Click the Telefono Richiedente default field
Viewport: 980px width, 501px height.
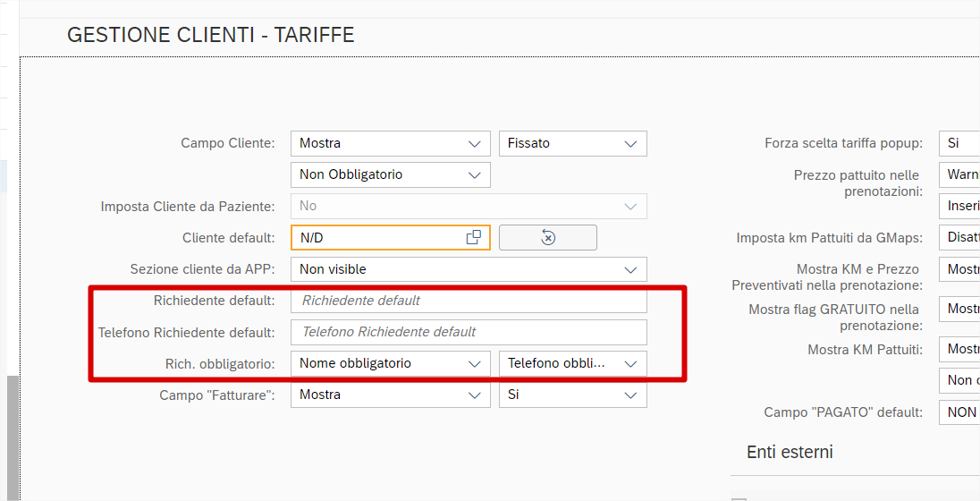pos(469,332)
